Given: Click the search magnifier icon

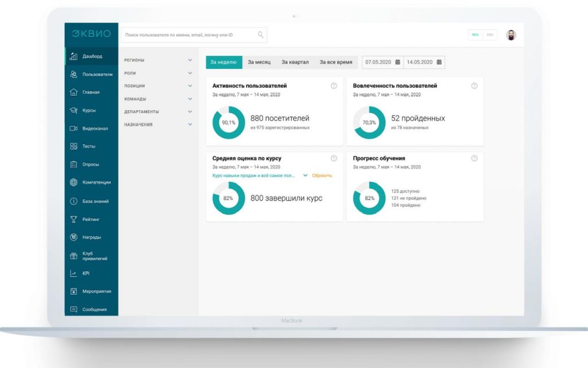Looking at the screenshot, I should (x=261, y=35).
